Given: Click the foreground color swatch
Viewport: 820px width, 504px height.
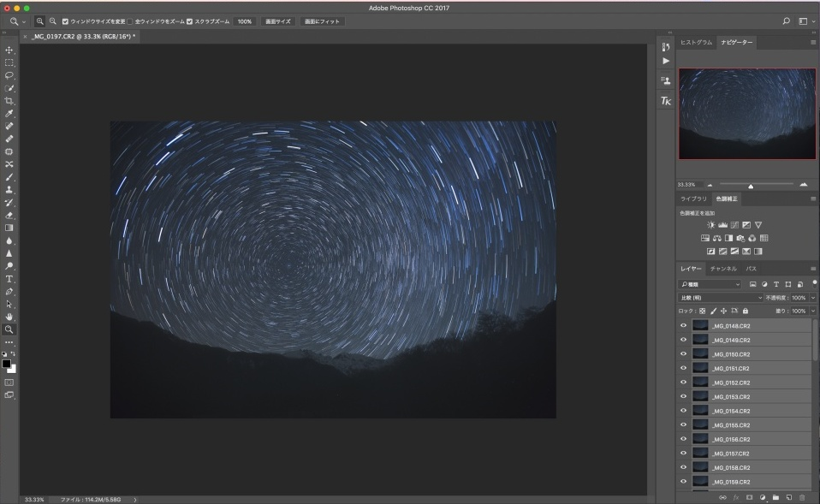Looking at the screenshot, I should tap(6, 364).
